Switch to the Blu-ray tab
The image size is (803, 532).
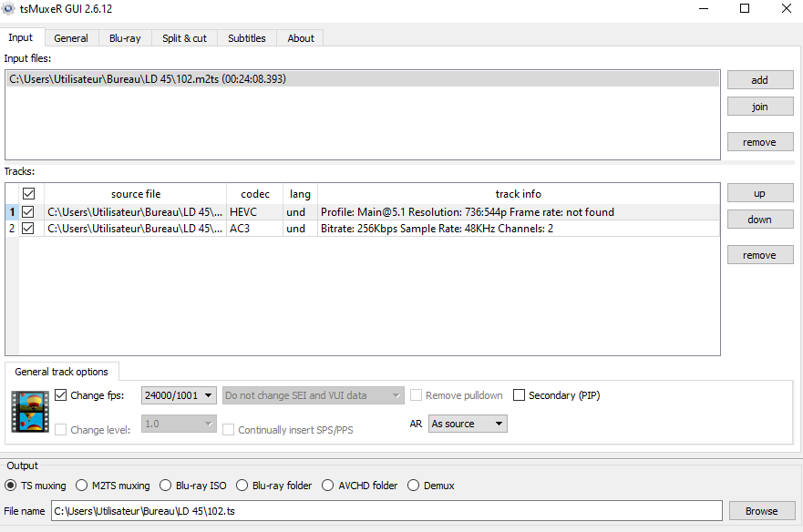point(124,38)
